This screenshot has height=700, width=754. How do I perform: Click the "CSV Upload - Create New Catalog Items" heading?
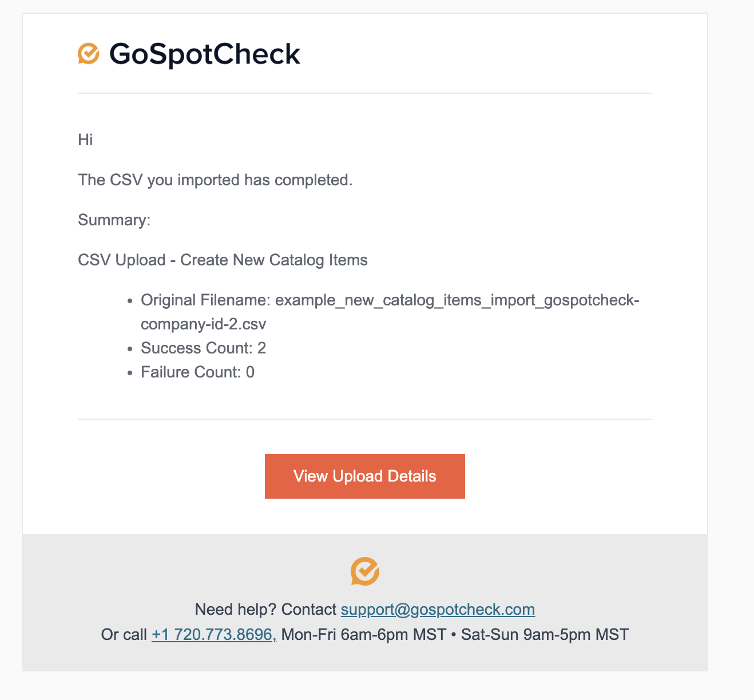[223, 260]
